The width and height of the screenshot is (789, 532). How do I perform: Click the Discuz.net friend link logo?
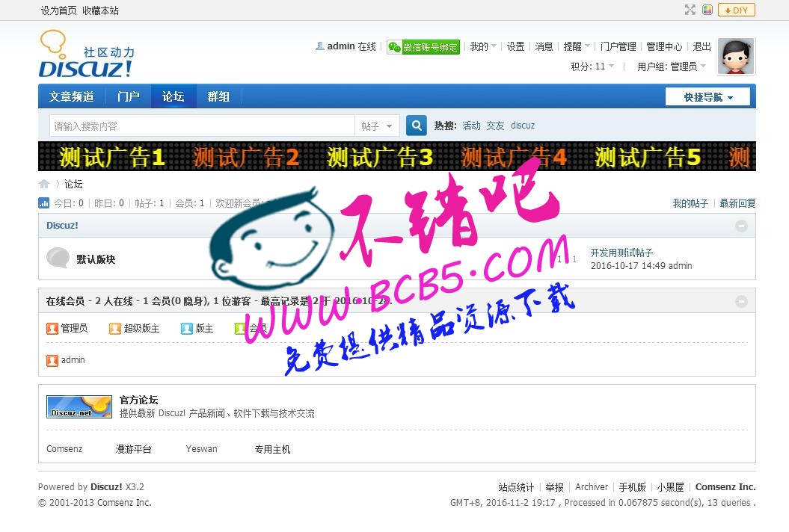(79, 406)
